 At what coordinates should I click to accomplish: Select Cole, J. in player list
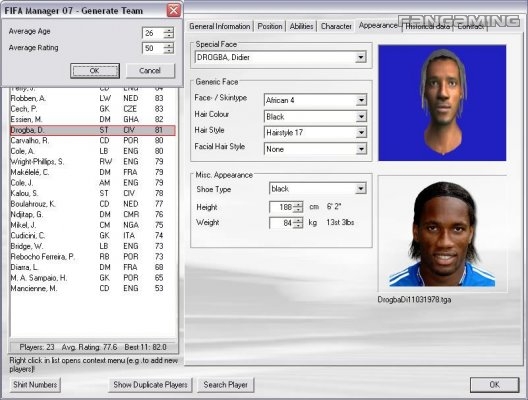93,183
